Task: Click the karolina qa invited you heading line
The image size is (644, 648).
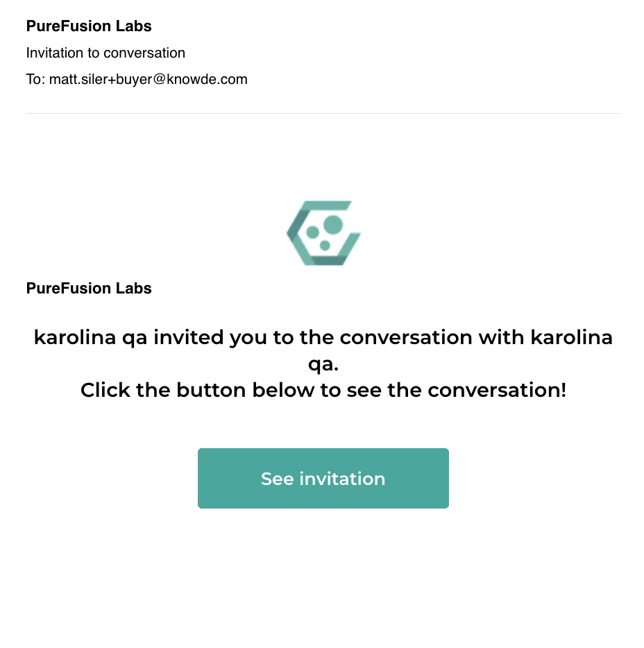Action: coord(323,337)
